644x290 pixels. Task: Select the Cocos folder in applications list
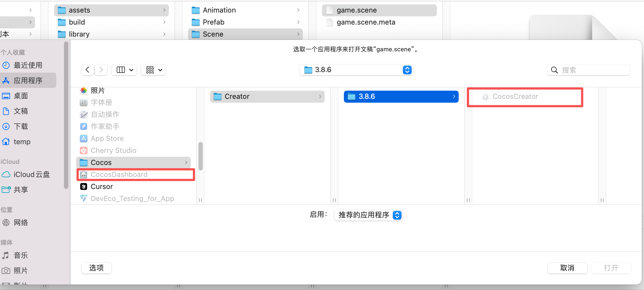point(133,162)
